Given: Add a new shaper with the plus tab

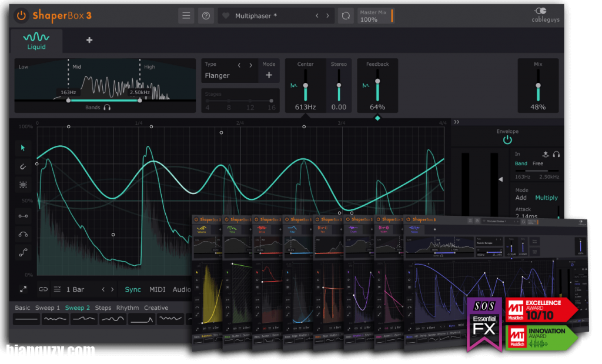Looking at the screenshot, I should [89, 40].
